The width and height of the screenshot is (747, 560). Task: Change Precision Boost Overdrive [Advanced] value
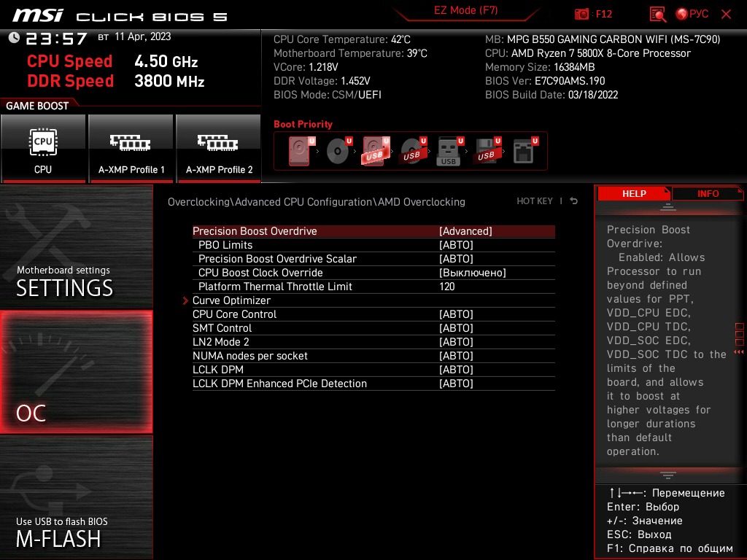(465, 231)
